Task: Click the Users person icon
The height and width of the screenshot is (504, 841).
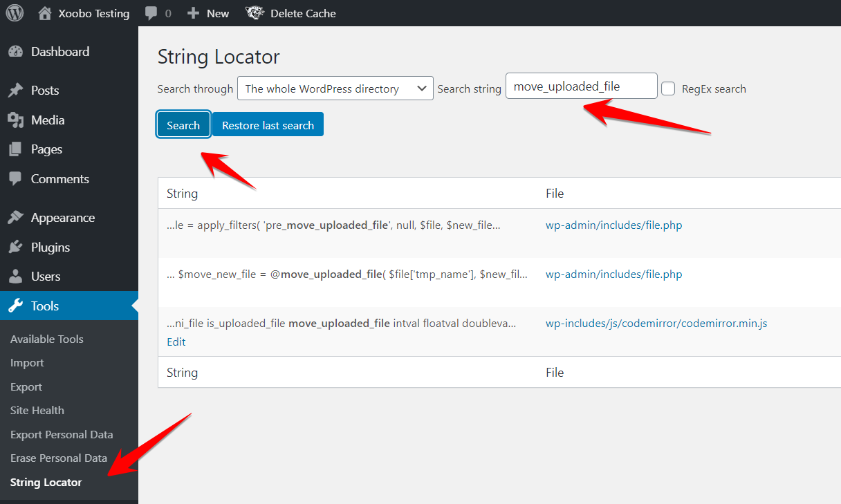Action: pyautogui.click(x=15, y=277)
